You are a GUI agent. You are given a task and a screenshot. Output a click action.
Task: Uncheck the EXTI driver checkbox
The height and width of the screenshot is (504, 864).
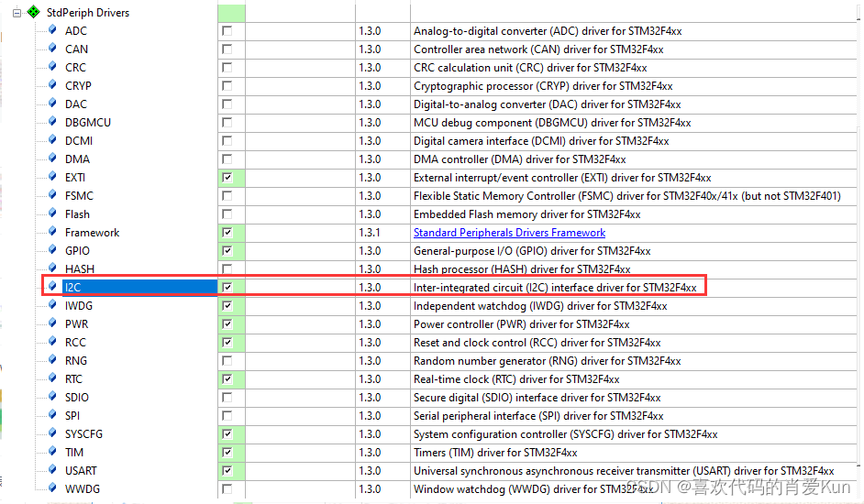point(227,178)
